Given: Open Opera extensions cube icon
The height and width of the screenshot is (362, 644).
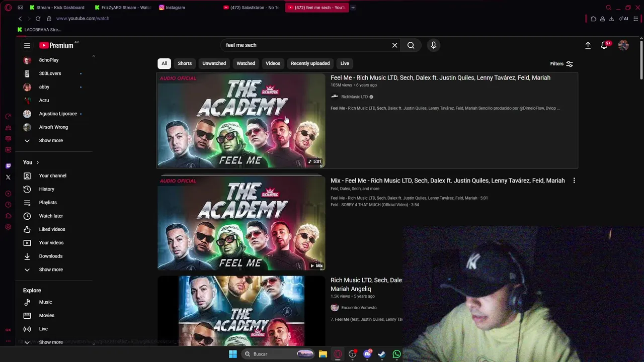Looking at the screenshot, I should [594, 19].
